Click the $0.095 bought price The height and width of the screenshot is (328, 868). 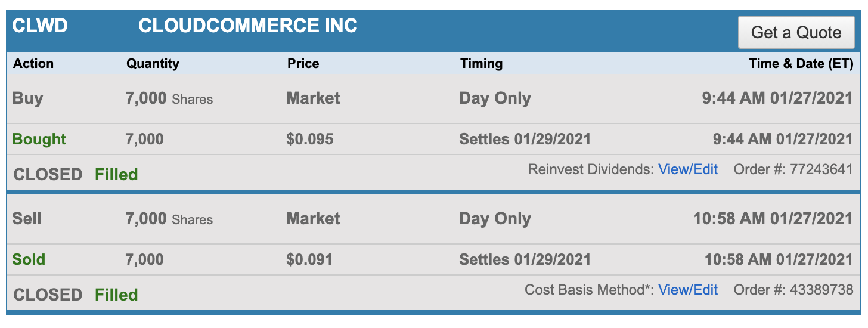pyautogui.click(x=309, y=140)
